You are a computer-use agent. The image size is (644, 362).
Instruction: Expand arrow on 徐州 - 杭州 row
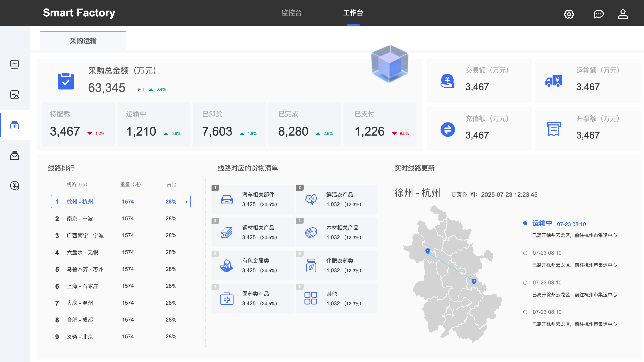pyautogui.click(x=186, y=202)
